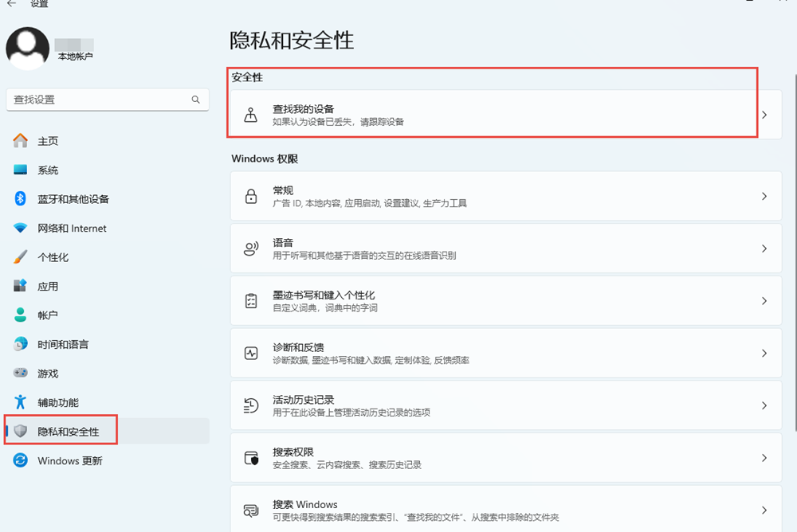Click the gamepad icon for 游戏

(21, 373)
